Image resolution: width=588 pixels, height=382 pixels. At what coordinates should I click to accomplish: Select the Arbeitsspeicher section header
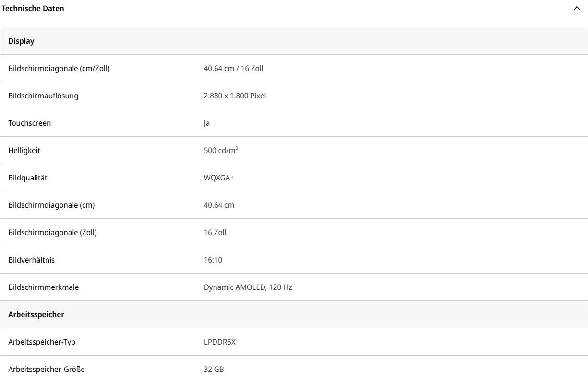tap(36, 315)
